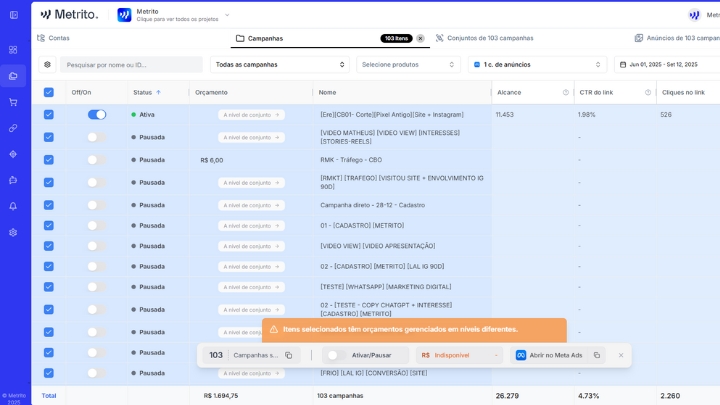Clear the 103 itens selection badge
Image resolution: width=720 pixels, height=405 pixels.
click(420, 39)
